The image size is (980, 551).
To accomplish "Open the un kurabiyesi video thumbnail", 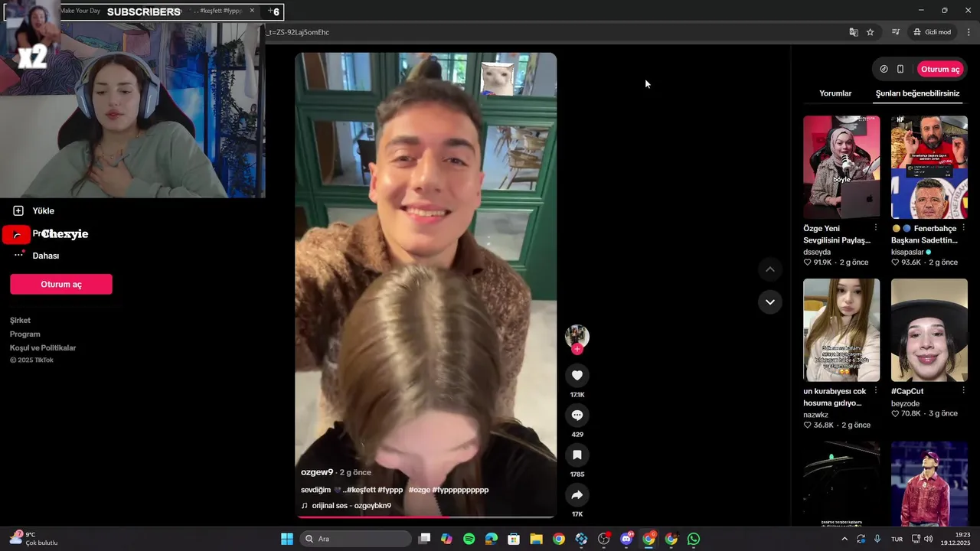I will [841, 330].
